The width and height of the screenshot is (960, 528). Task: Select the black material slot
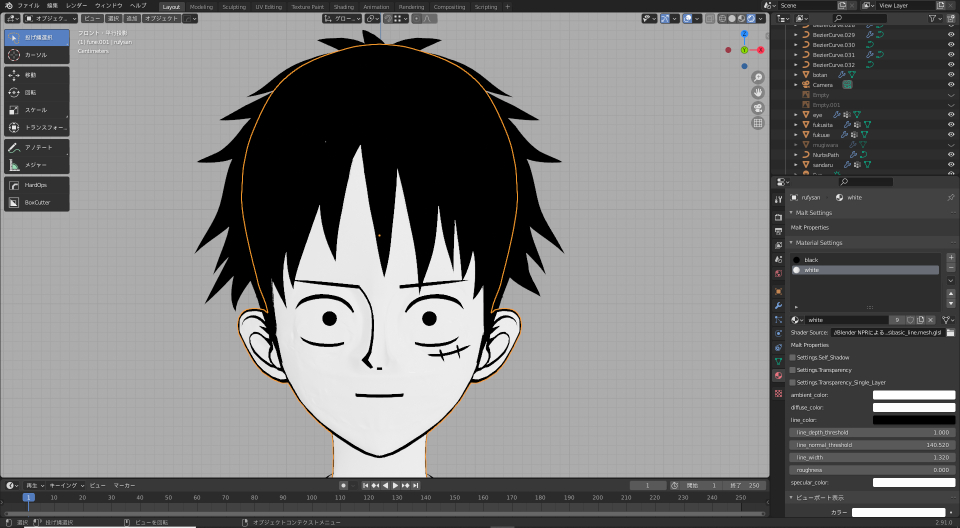[x=865, y=260]
